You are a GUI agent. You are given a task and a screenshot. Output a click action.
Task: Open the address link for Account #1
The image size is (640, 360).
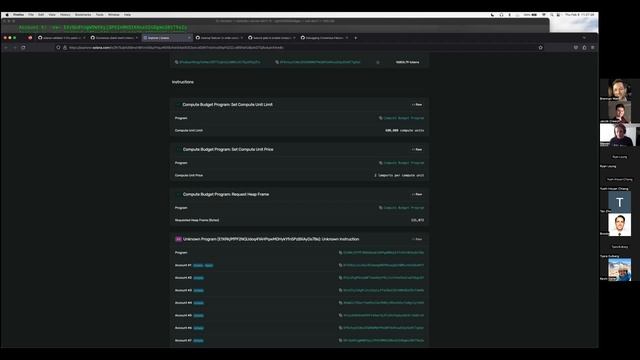[x=383, y=265]
